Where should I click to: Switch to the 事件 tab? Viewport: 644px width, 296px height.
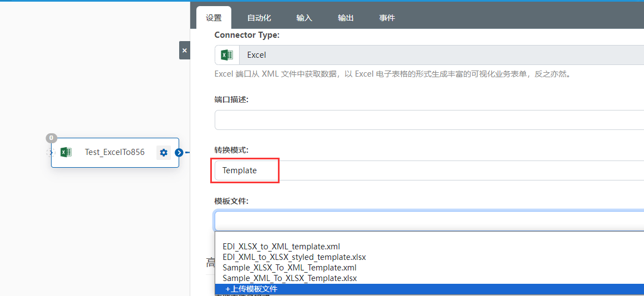[387, 18]
